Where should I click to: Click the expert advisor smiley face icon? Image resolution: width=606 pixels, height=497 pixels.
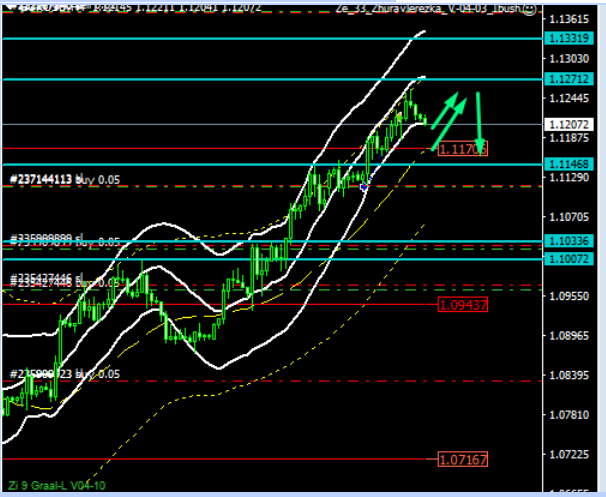click(529, 8)
